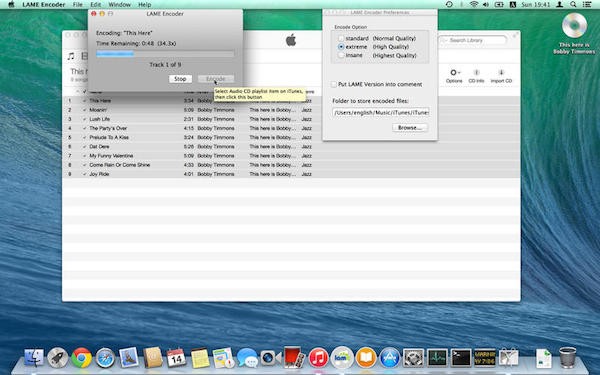The width and height of the screenshot is (600, 375).
Task: Launch Google Chrome from the dock
Action: tap(82, 358)
